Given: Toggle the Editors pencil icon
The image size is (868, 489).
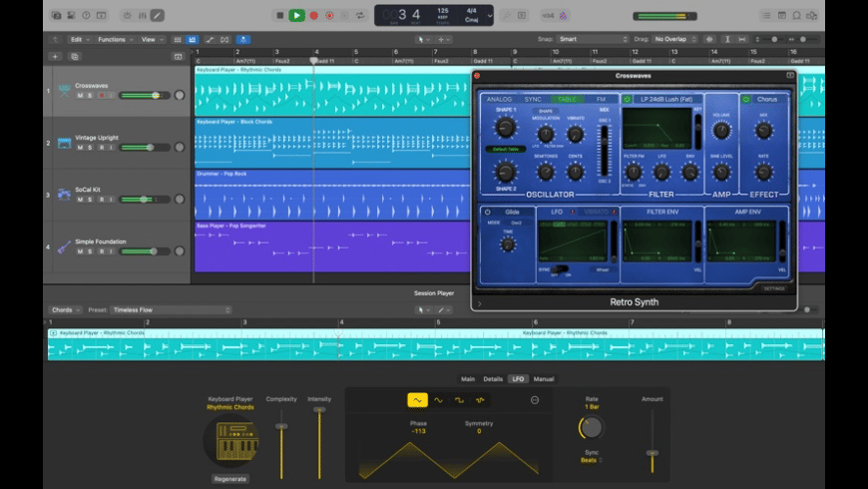Looking at the screenshot, I should [x=158, y=16].
